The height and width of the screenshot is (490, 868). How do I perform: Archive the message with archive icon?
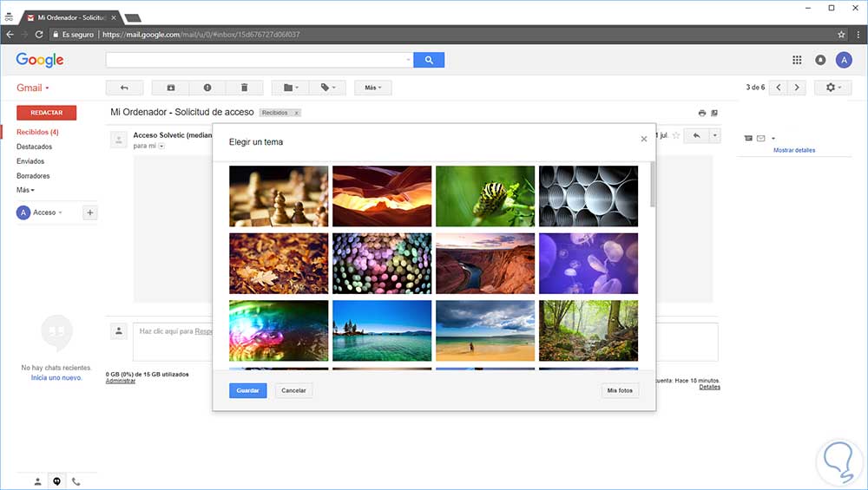170,88
